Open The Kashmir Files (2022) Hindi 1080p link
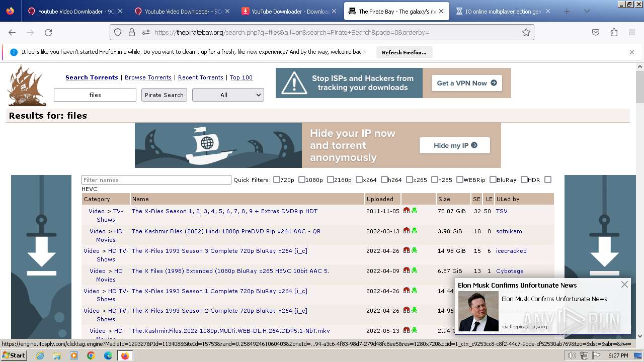The height and width of the screenshot is (362, 644). pos(226,231)
